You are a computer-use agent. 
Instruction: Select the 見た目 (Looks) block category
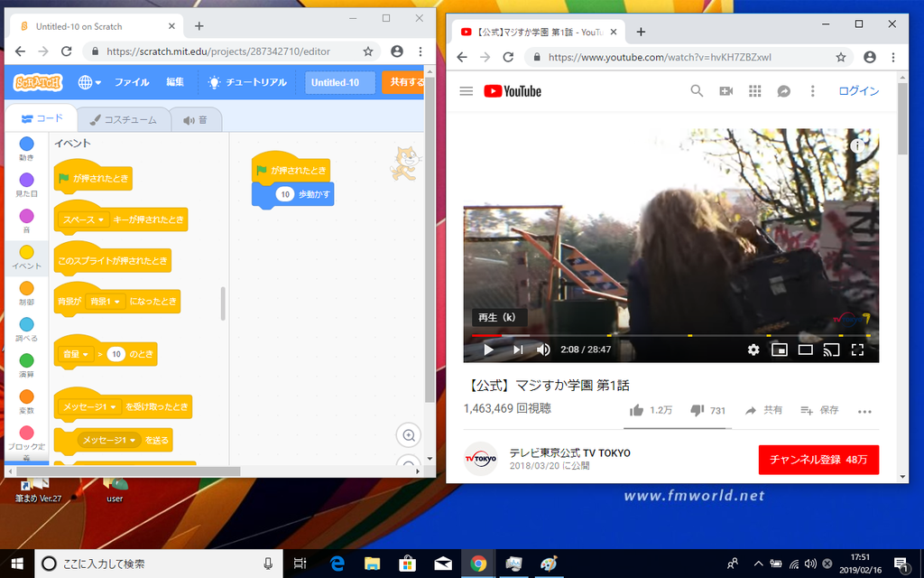[x=26, y=184]
